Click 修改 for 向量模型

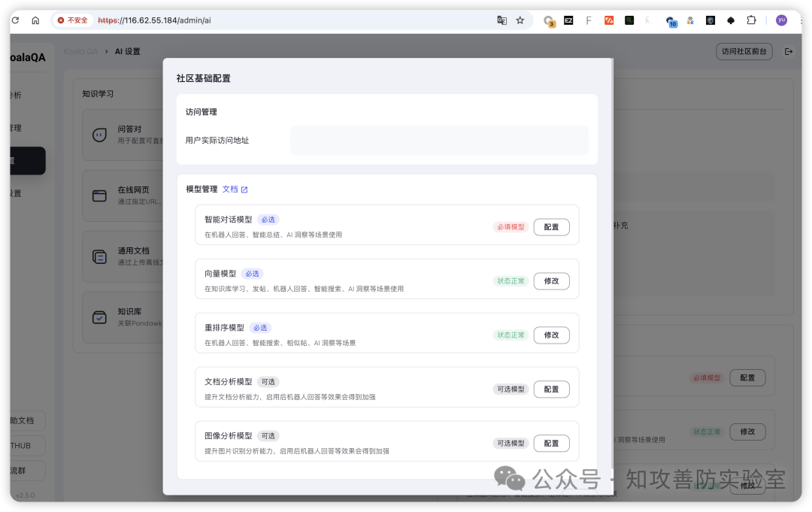pos(551,280)
